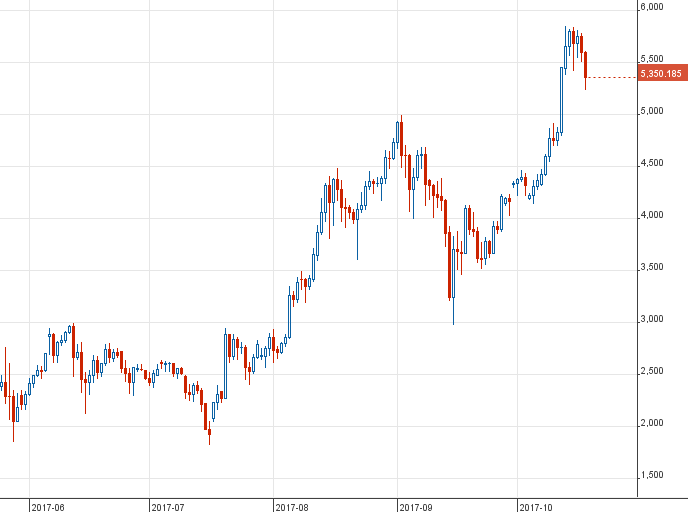Click the 2017-06 date axis label
688x512 pixels.
click(48, 507)
